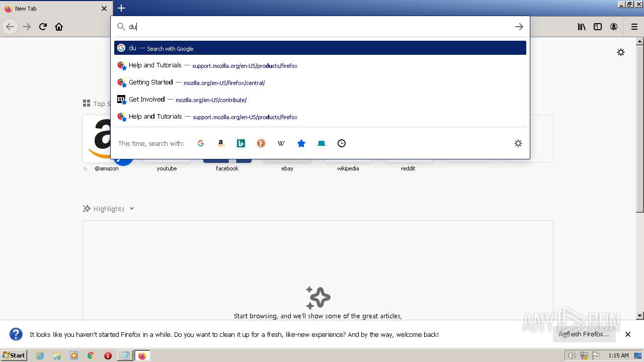Open the reddit top site
Screen dimensions: 644x362
click(x=408, y=168)
